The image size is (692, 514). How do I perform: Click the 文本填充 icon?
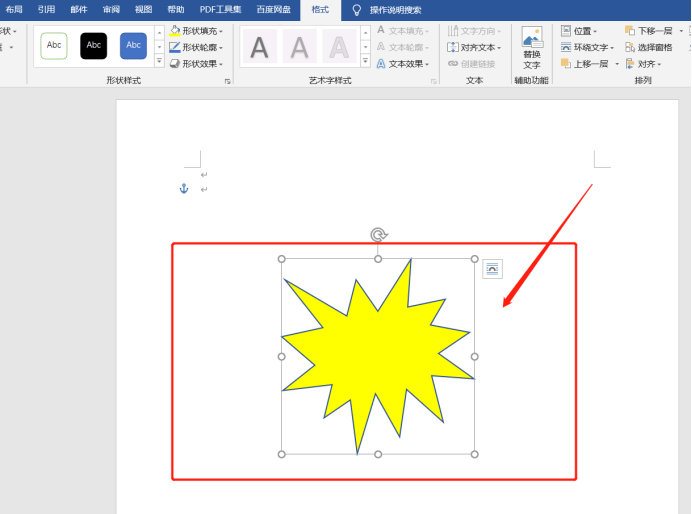click(381, 30)
